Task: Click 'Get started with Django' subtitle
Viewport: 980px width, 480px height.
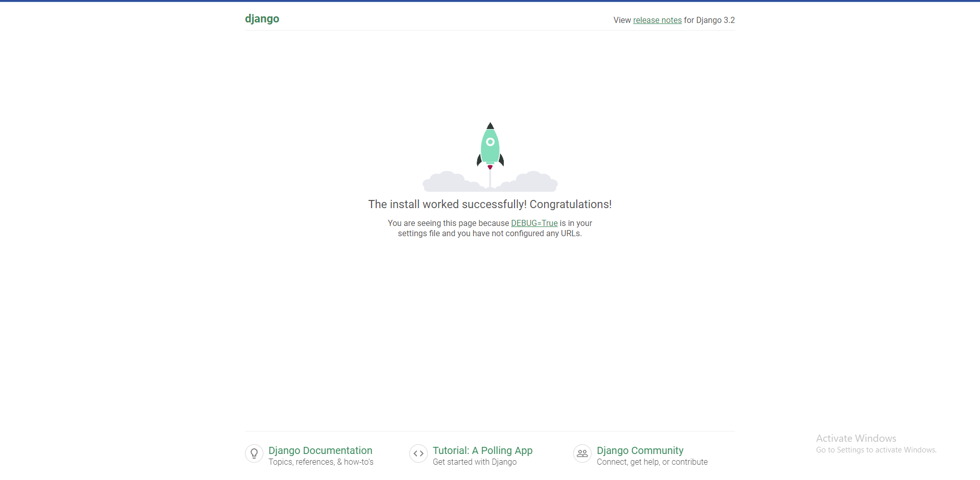Action: (475, 462)
